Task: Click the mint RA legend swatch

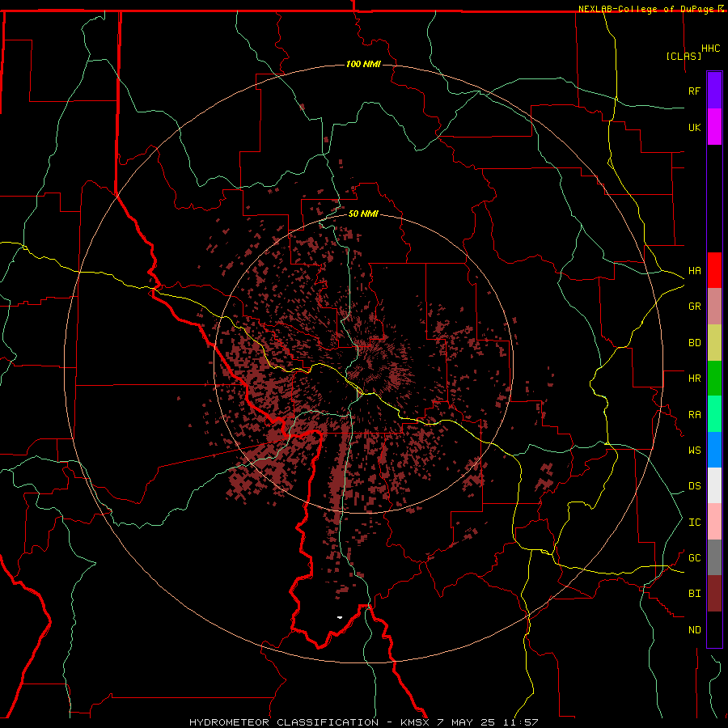Action: [714, 414]
